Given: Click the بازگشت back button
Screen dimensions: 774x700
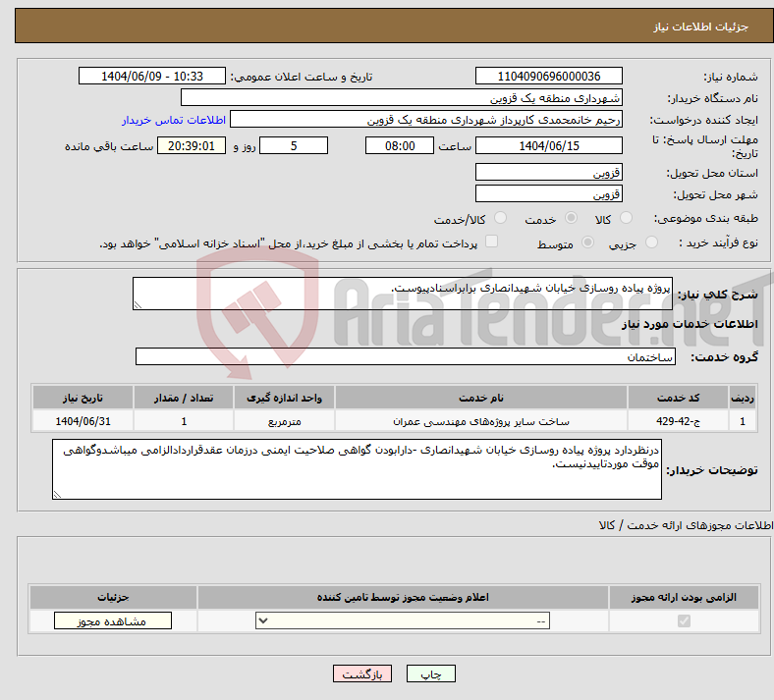Looking at the screenshot, I should click(362, 673).
